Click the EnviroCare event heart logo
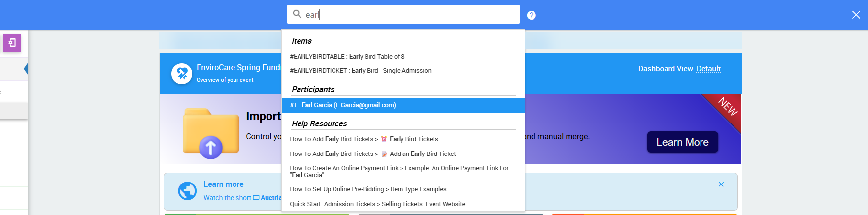The height and width of the screenshot is (215, 868). point(182,74)
